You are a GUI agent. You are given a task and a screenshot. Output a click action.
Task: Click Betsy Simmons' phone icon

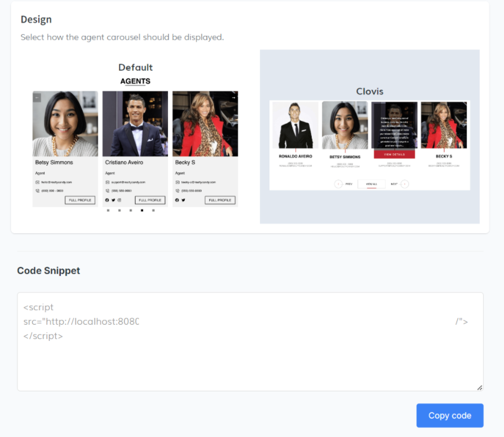(37, 191)
